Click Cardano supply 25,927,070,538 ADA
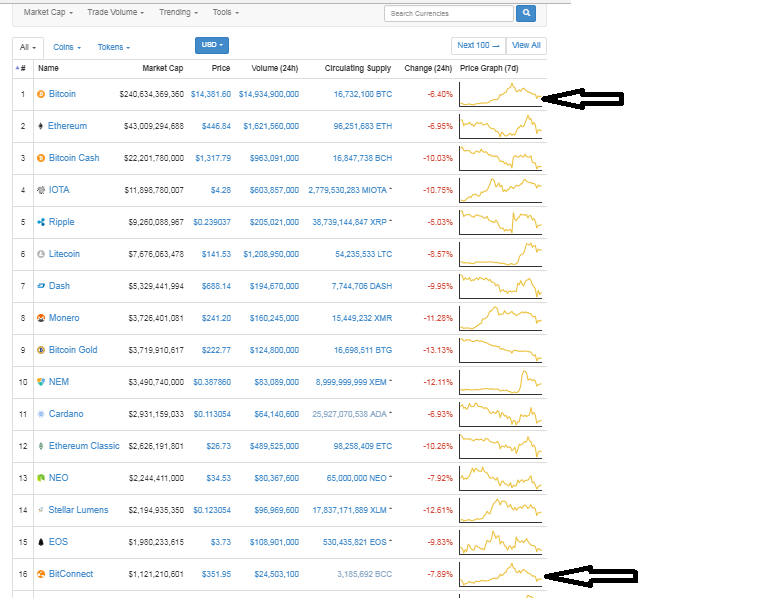This screenshot has height=598, width=768. [x=349, y=414]
